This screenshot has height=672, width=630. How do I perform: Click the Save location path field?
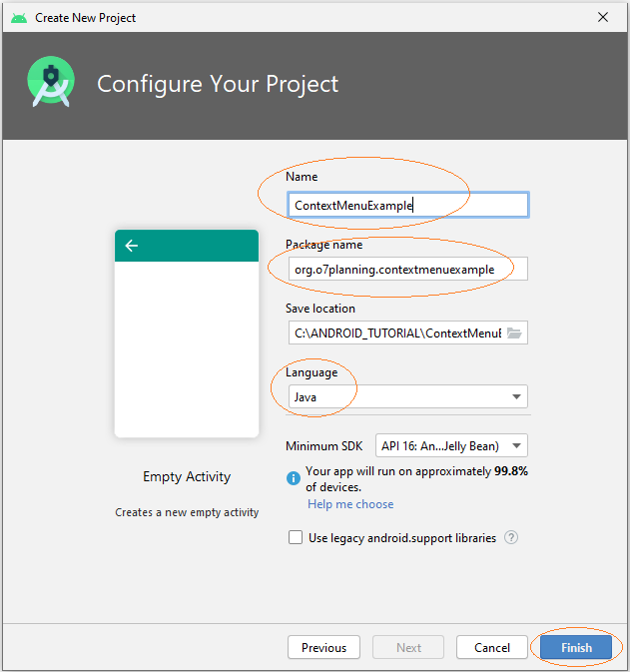396,333
